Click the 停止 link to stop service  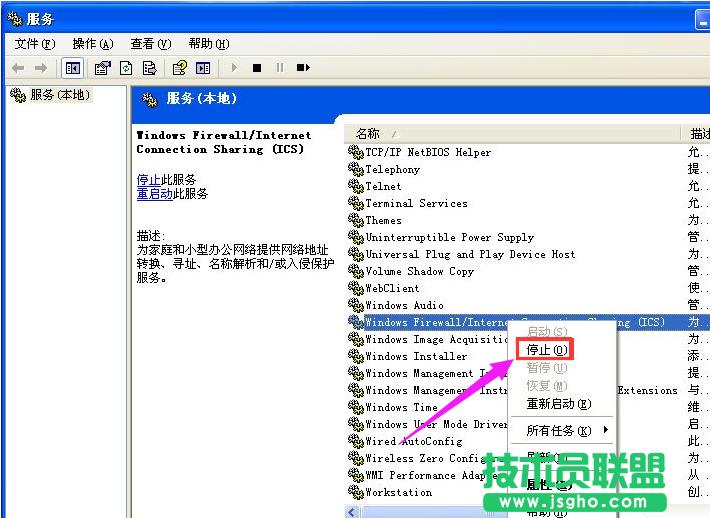pos(149,180)
